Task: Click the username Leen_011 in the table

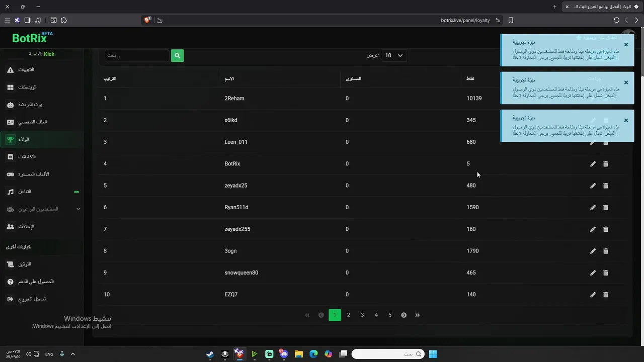Action: (236, 142)
